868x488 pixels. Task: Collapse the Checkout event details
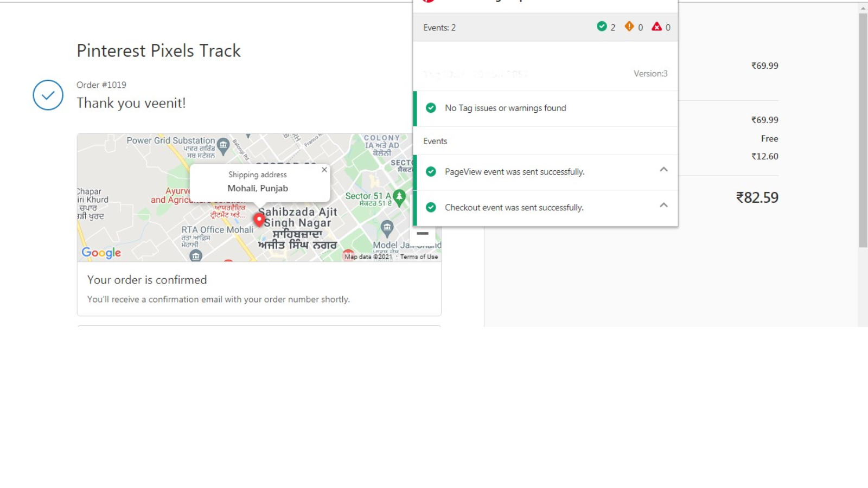tap(663, 206)
